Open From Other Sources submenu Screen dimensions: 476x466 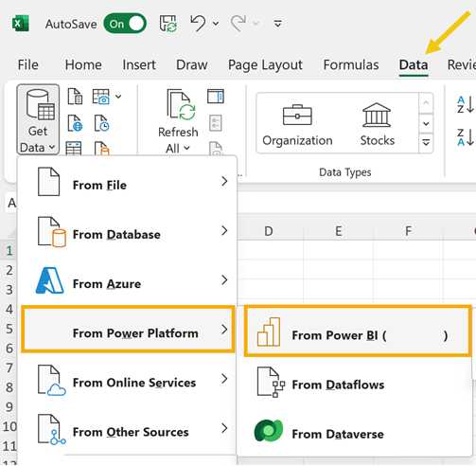tap(128, 429)
